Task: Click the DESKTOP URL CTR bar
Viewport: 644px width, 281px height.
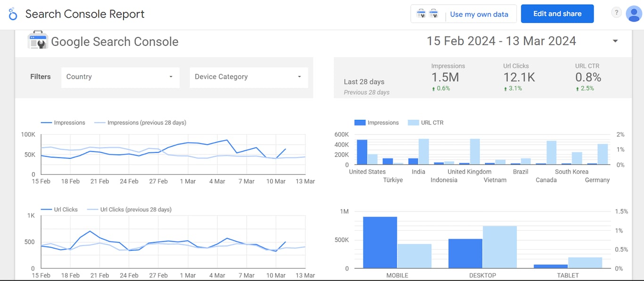Action: coord(500,247)
